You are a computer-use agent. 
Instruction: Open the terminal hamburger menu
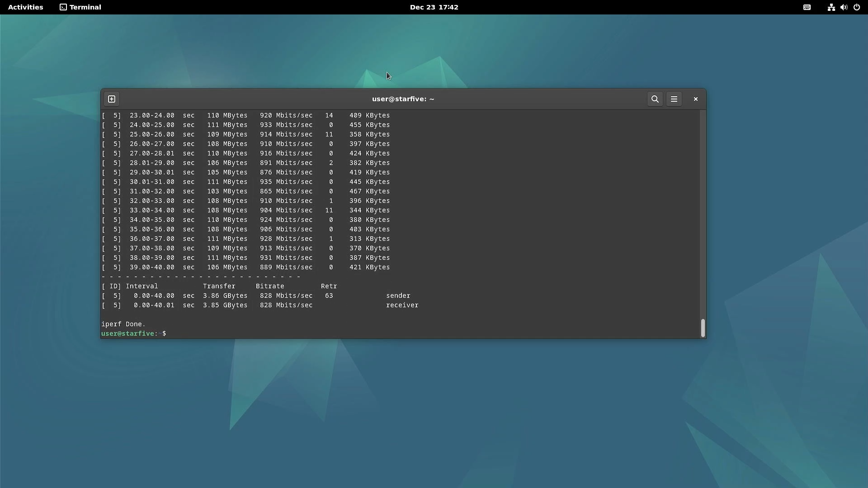pos(674,99)
